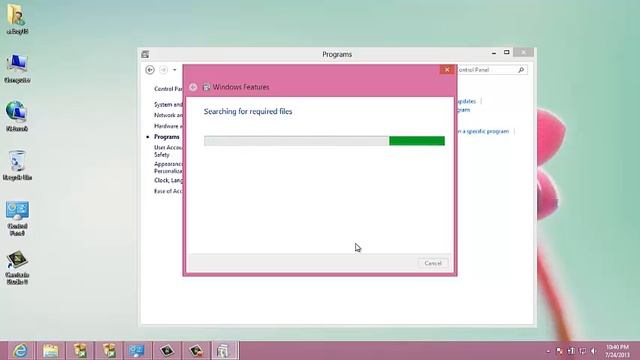Open Network and Internet in the sidebar
The height and width of the screenshot is (360, 640).
point(168,115)
